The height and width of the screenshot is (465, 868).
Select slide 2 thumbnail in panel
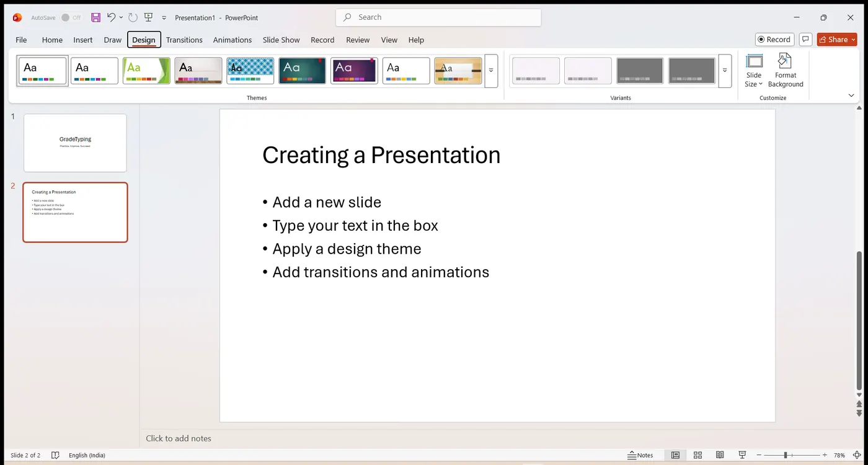[x=75, y=212]
